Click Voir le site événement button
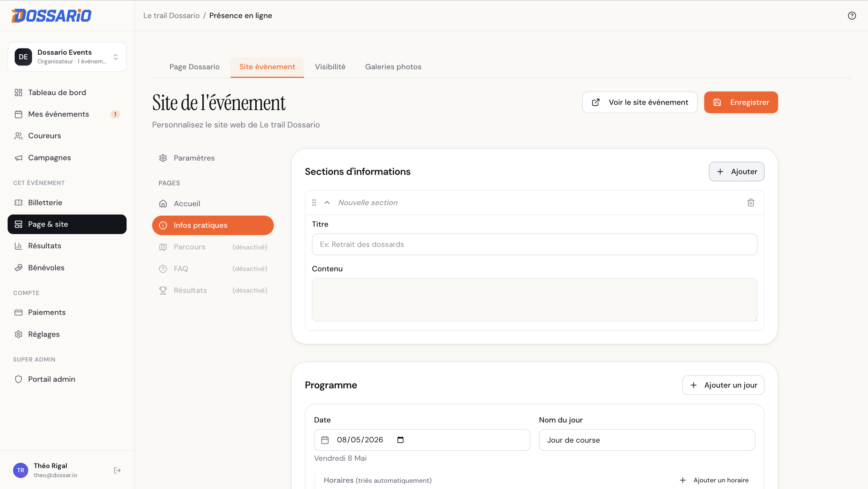The image size is (868, 489). (x=640, y=102)
